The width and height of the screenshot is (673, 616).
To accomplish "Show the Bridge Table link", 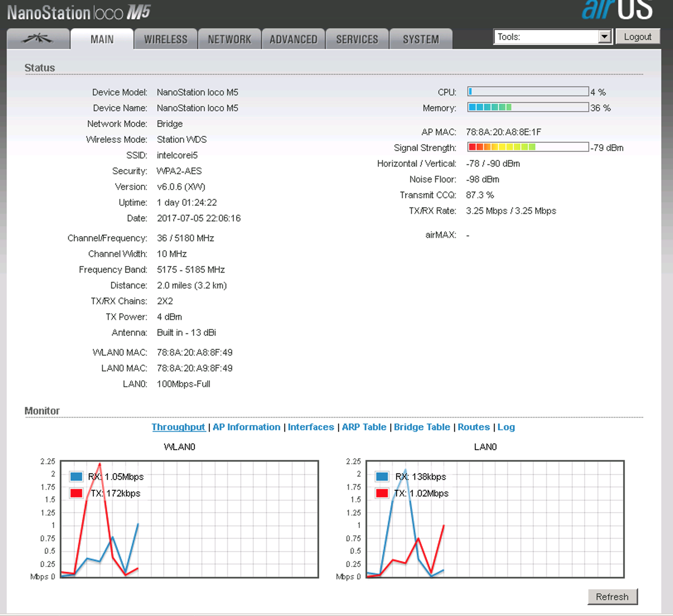I will [x=422, y=427].
